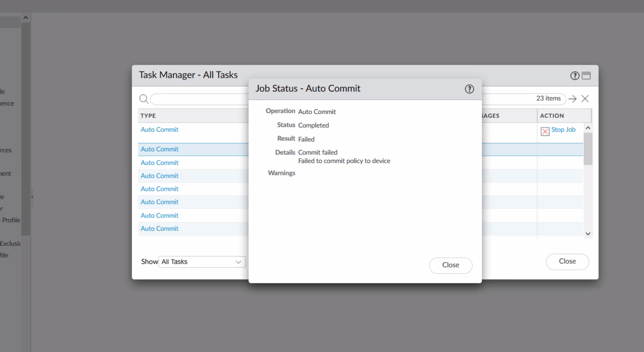Viewport: 644px width, 352px height.
Task: Click help icon in Job Status dialog
Action: (469, 89)
